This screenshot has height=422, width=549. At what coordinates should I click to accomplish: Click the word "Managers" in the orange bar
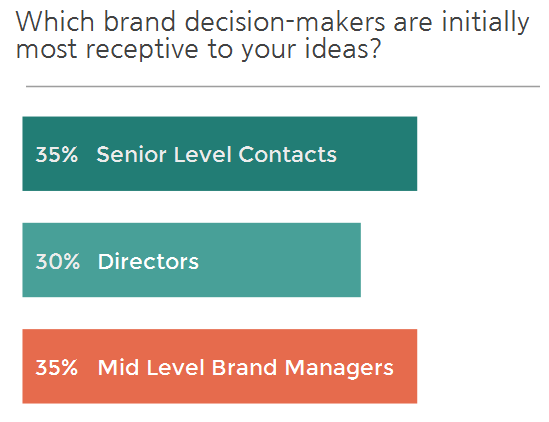pos(339,369)
